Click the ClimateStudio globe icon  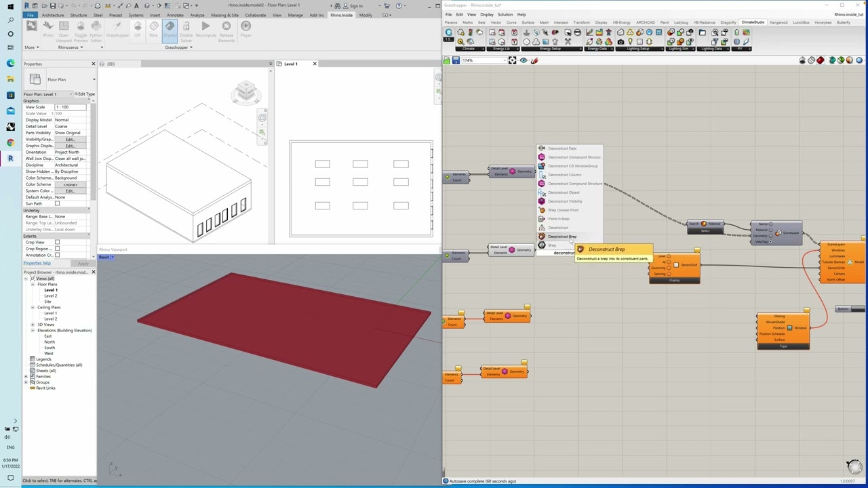point(449,33)
